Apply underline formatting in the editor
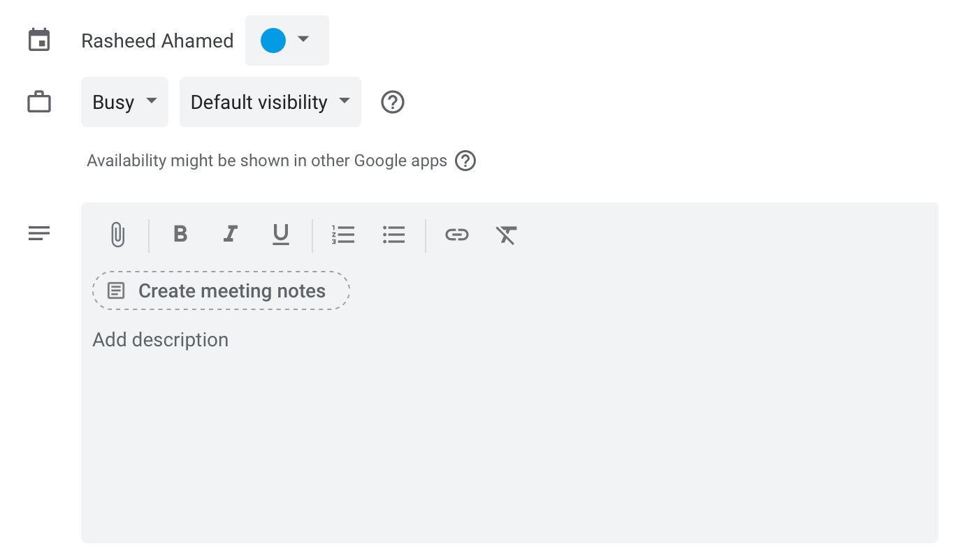Viewport: 956px width, 560px height. tap(280, 235)
